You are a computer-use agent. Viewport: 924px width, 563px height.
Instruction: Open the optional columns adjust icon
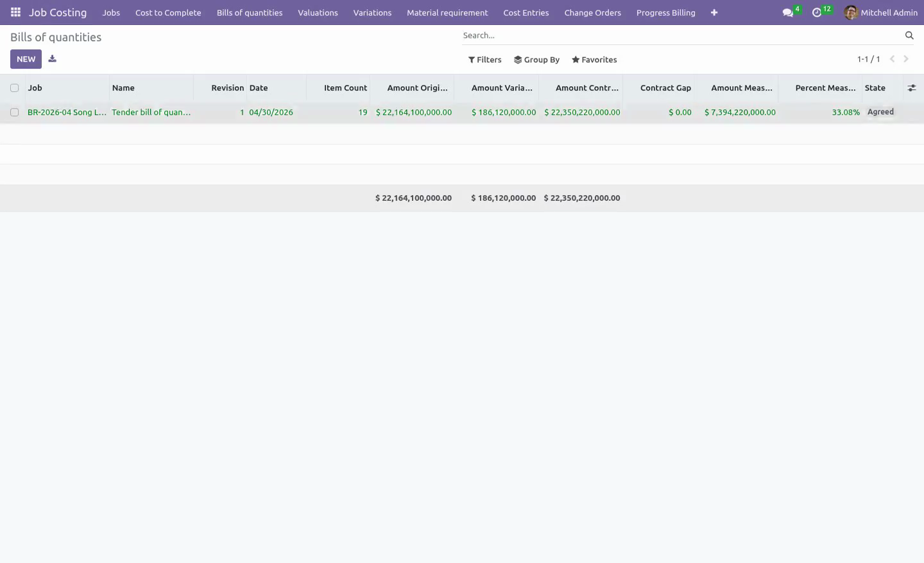pos(912,88)
